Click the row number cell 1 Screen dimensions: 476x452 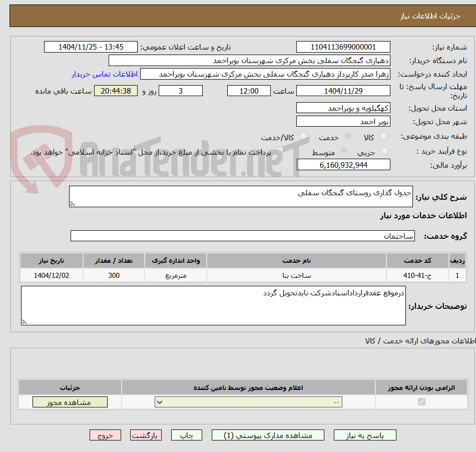click(457, 275)
